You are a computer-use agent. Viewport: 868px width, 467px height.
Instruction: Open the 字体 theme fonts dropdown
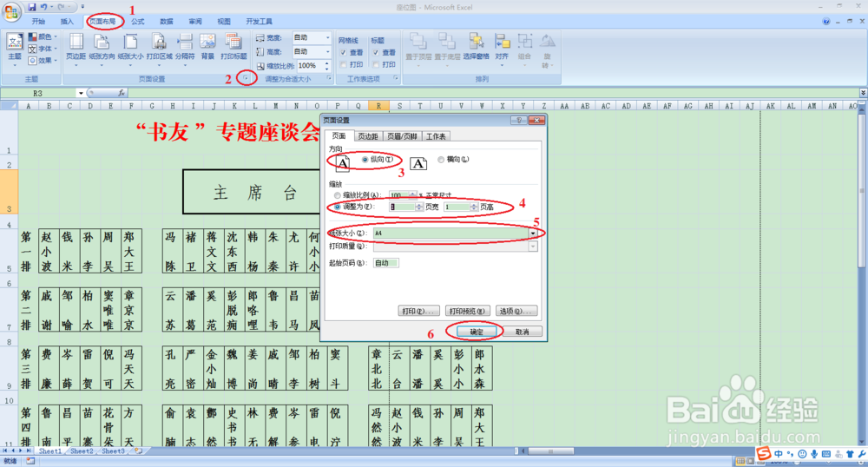click(x=43, y=49)
